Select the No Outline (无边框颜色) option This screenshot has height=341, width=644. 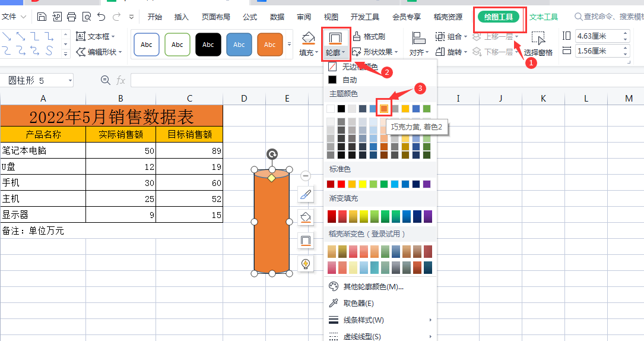click(359, 67)
